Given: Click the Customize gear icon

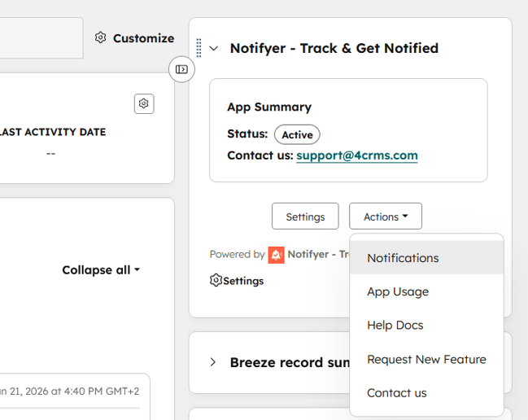Looking at the screenshot, I should [x=101, y=38].
